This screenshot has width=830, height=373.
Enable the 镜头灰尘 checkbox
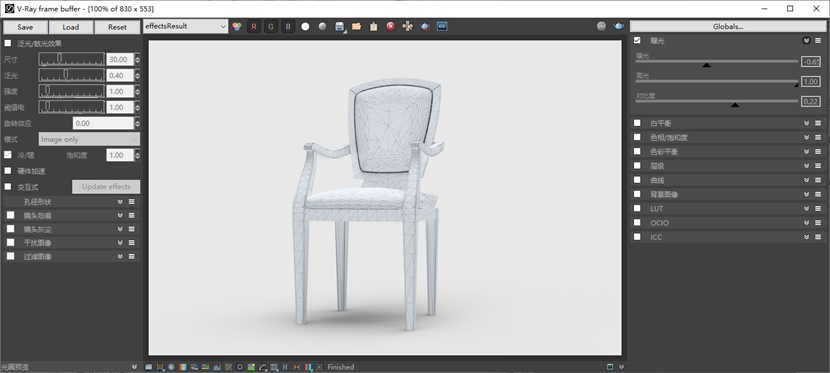click(11, 229)
